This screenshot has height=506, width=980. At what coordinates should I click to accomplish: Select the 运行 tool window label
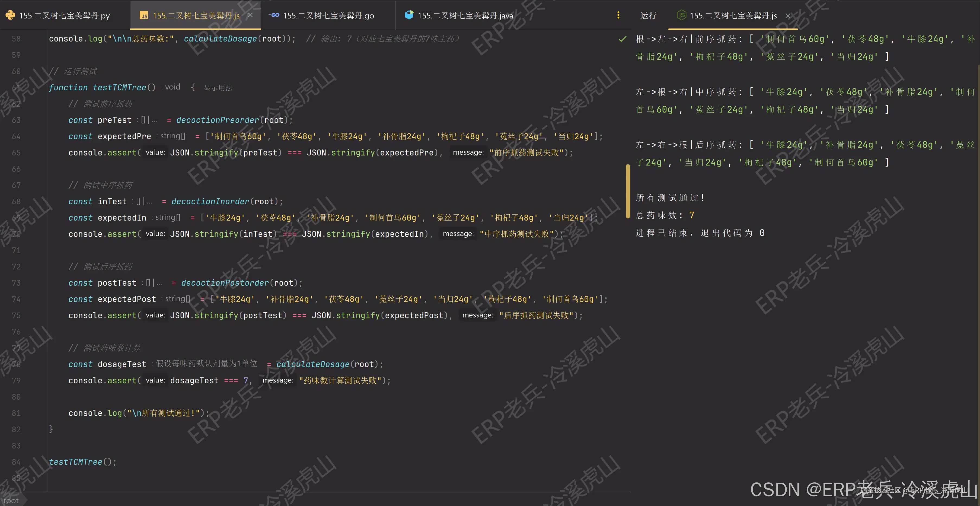click(x=648, y=15)
